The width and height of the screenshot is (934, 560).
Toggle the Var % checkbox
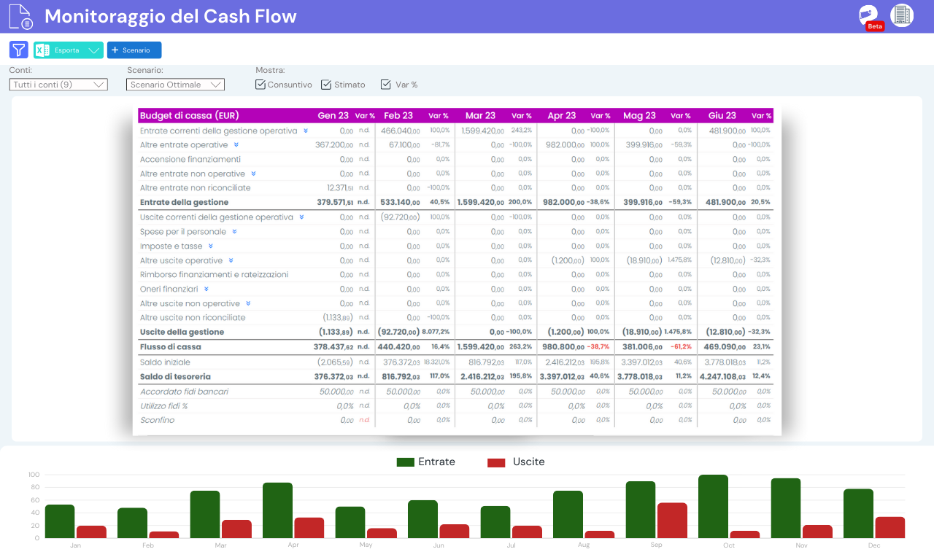pos(386,85)
